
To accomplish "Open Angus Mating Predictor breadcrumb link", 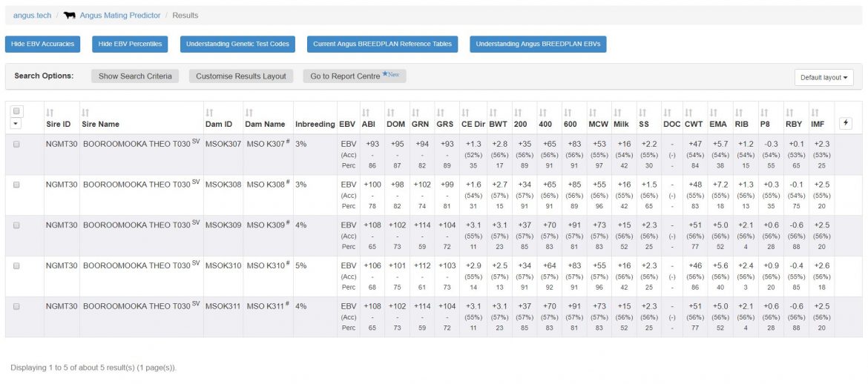I will click(x=120, y=15).
